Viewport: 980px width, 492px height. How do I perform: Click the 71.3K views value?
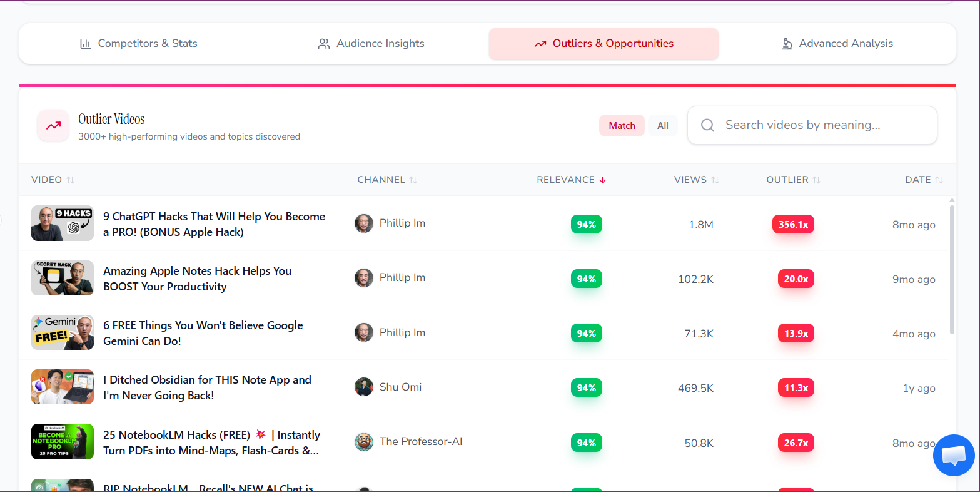[699, 334]
